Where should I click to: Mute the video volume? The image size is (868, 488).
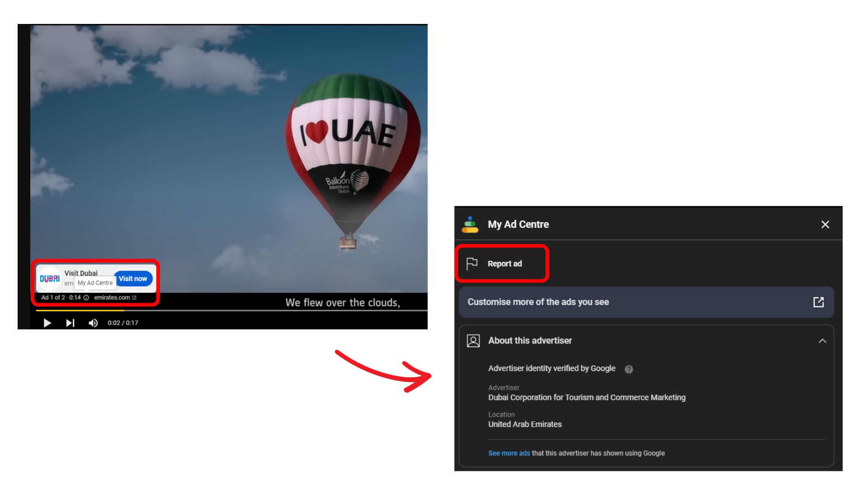93,323
